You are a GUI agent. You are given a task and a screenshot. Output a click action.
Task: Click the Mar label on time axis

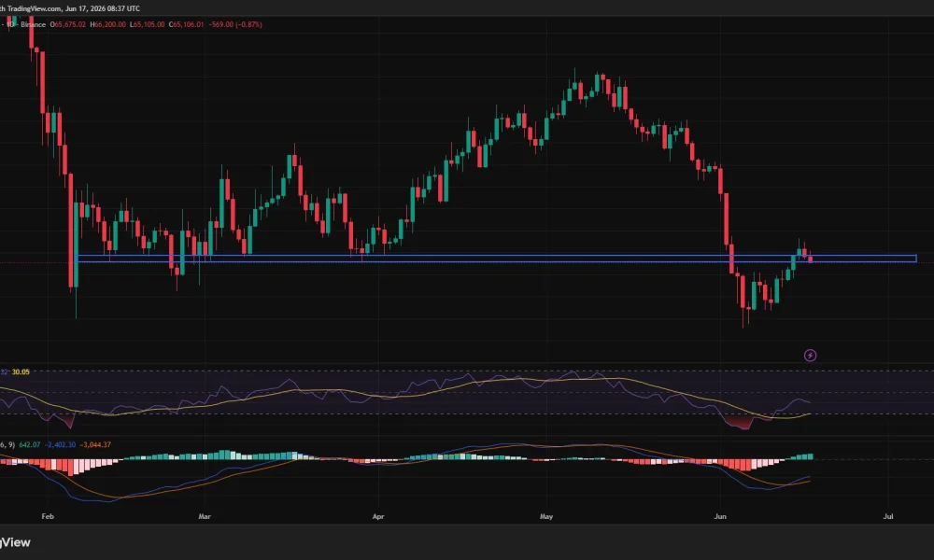click(x=205, y=516)
